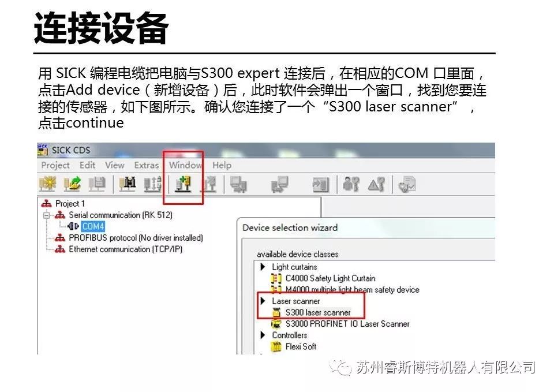Screen dimensions: 554x392
Task: Click the Open project toolbar icon
Action: [73, 185]
